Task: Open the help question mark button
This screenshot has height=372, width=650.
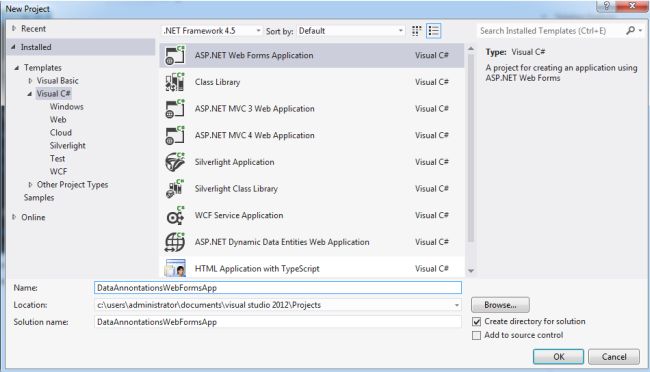Action: pyautogui.click(x=606, y=5)
